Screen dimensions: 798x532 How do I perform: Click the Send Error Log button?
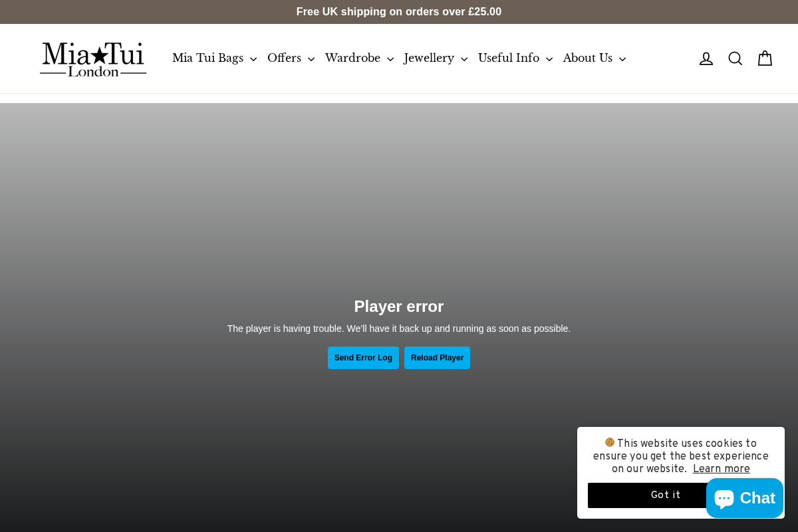(x=363, y=358)
